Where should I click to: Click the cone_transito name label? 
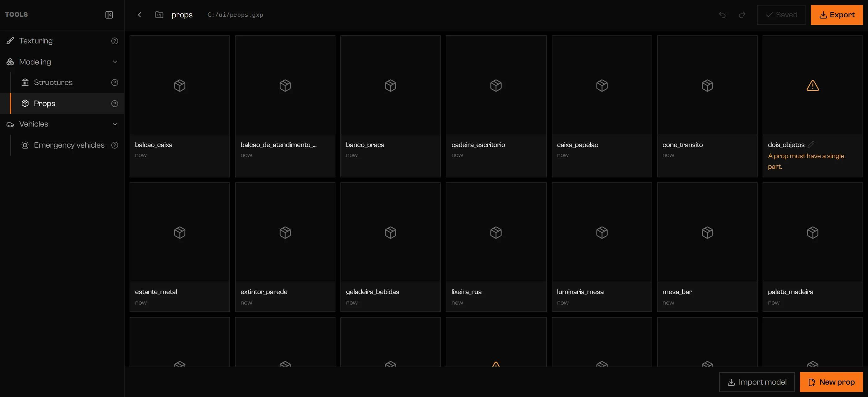pos(682,145)
